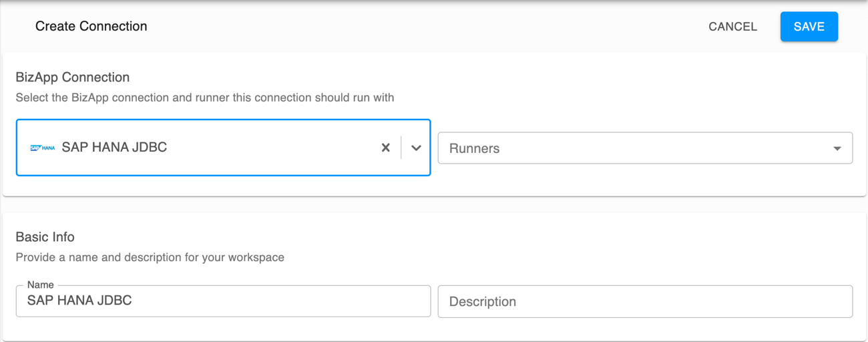Click the BizApp Connection section heading
This screenshot has height=342, width=868.
[72, 77]
